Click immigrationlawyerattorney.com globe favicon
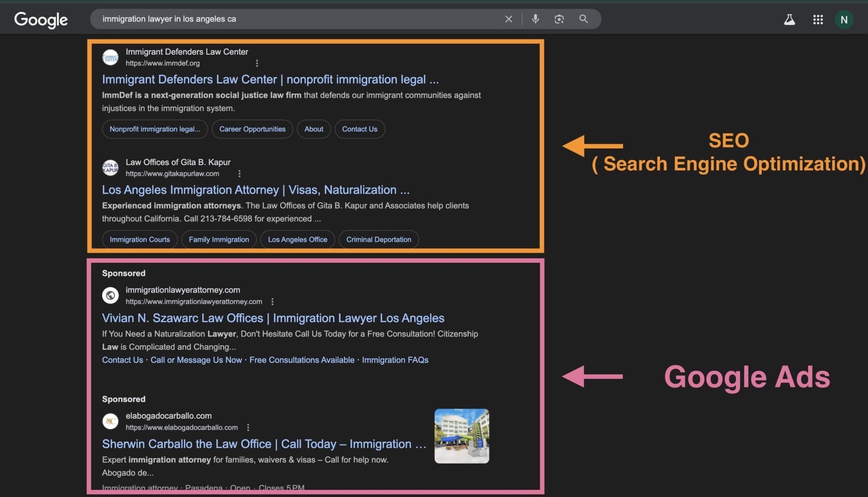This screenshot has height=497, width=868. 110,295
